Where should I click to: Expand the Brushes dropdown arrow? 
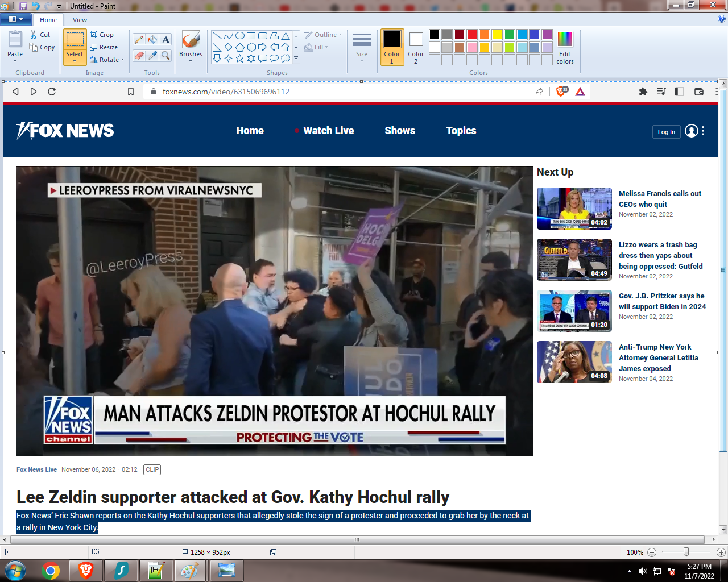pyautogui.click(x=191, y=61)
